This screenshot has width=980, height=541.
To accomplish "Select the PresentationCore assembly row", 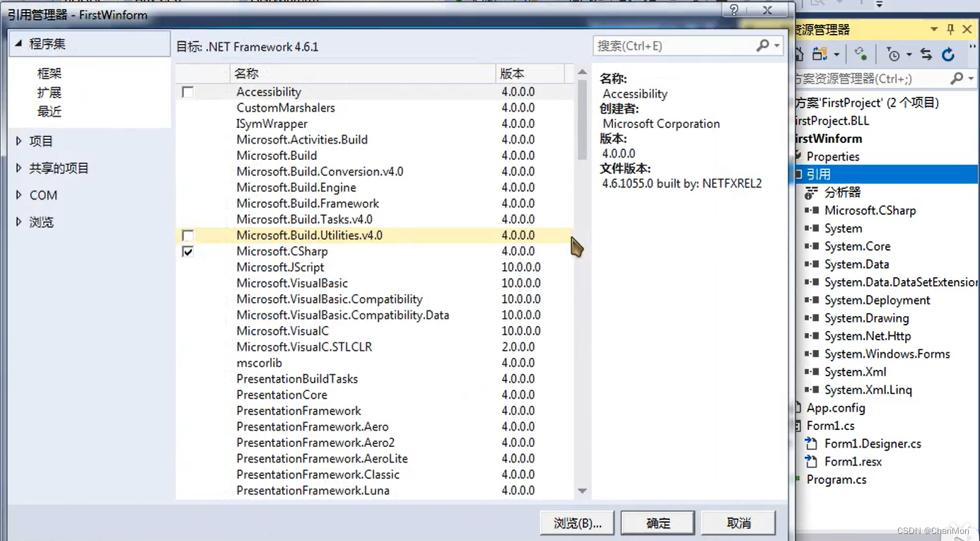I will [x=375, y=395].
